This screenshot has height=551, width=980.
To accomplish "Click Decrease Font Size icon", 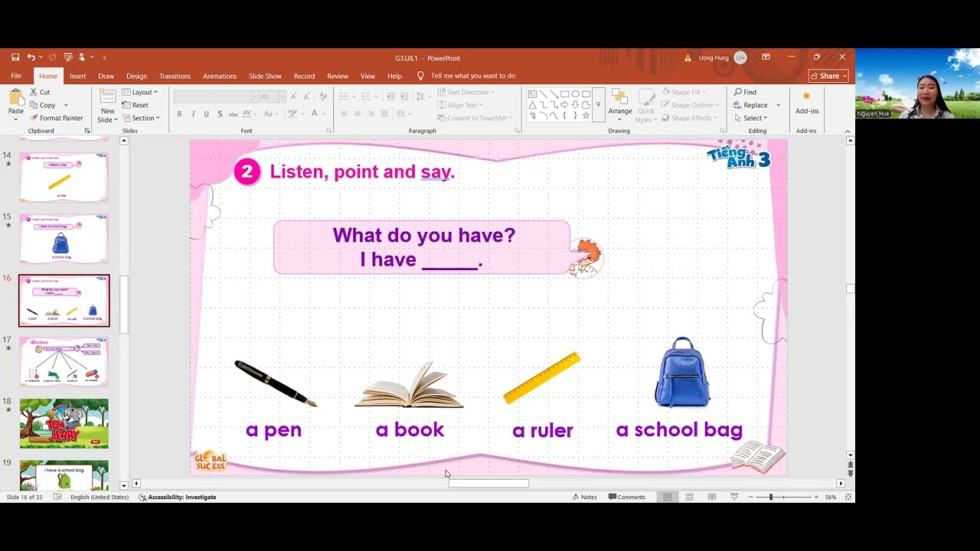I will pyautogui.click(x=306, y=96).
